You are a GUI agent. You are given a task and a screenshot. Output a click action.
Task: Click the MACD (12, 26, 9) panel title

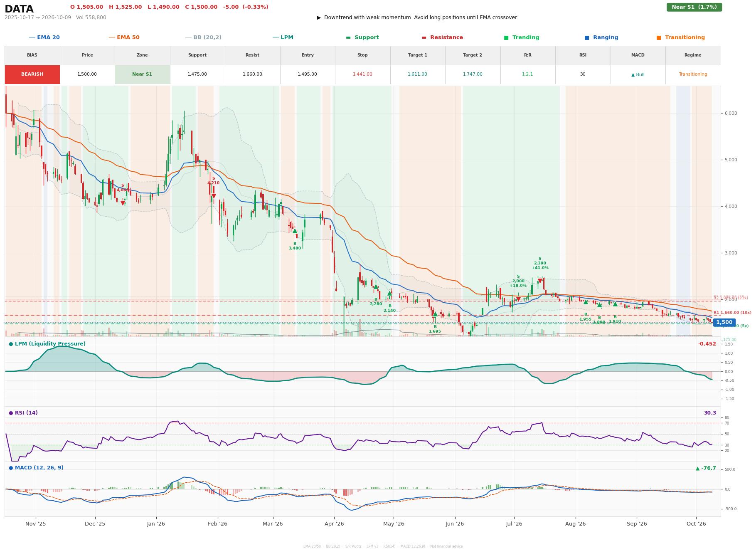[36, 468]
